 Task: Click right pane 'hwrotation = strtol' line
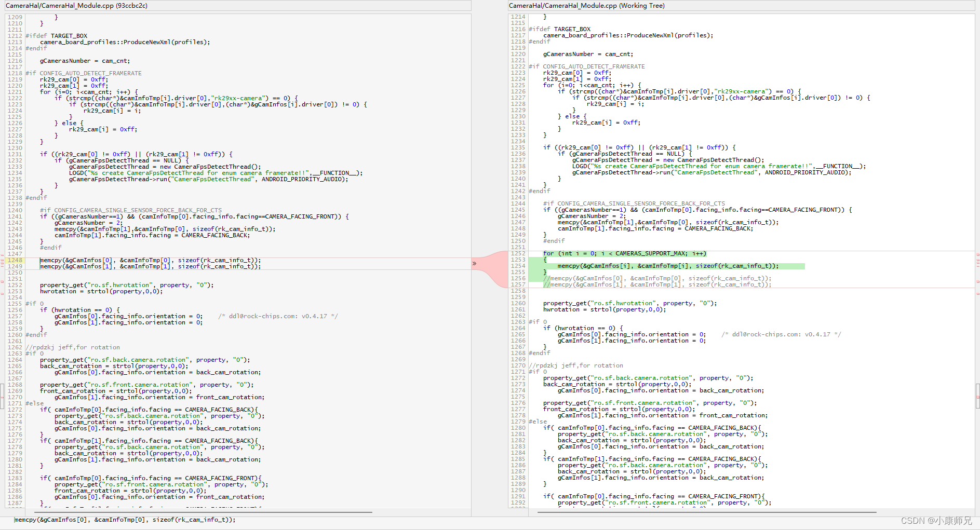click(605, 309)
